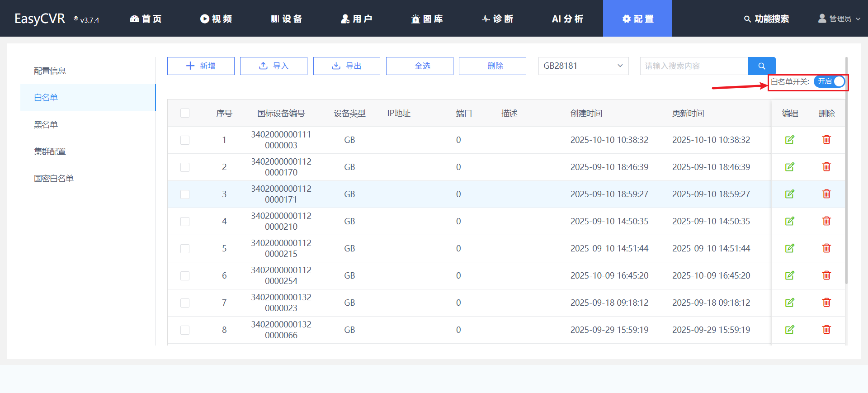Open the 黑名单 blacklist page in sidebar
The image size is (868, 393).
(x=46, y=124)
